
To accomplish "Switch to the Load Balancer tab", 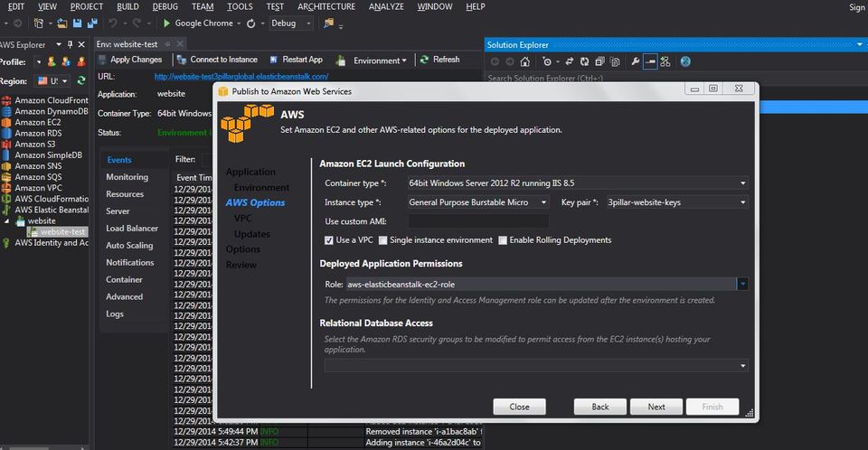I will tap(132, 228).
